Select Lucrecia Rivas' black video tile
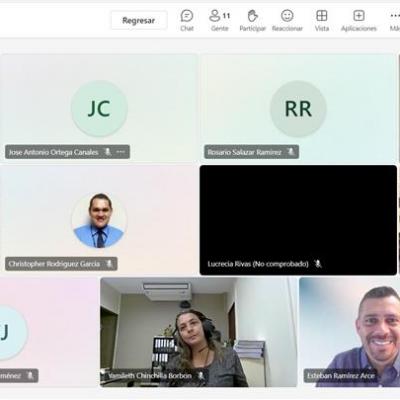Viewport: 400px width, 400px height. [298, 220]
